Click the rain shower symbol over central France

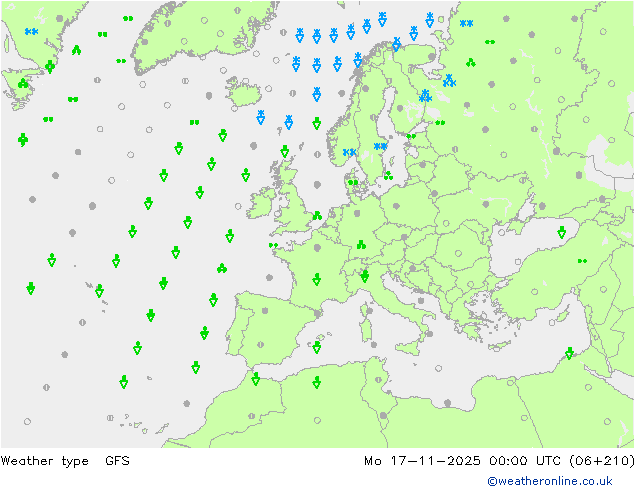point(317,279)
